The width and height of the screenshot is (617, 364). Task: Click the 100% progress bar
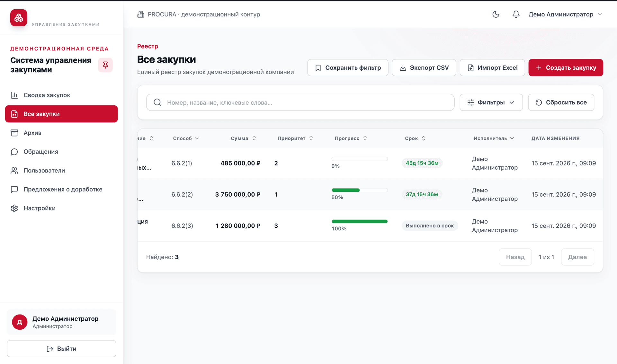coord(360,221)
